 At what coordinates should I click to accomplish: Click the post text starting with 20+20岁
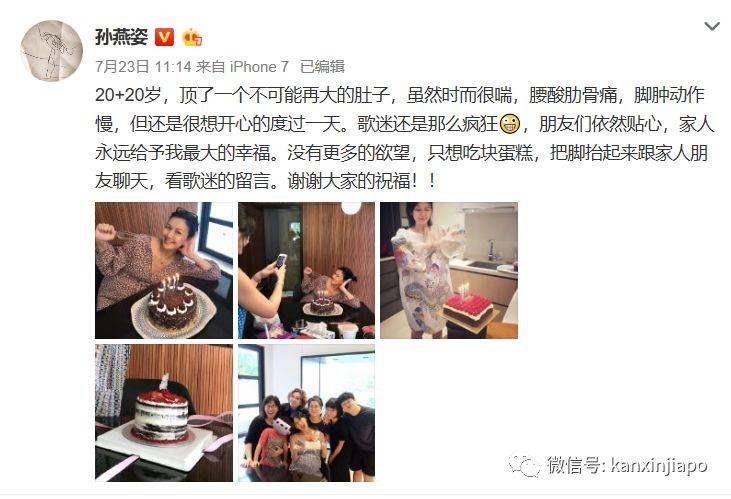click(404, 138)
